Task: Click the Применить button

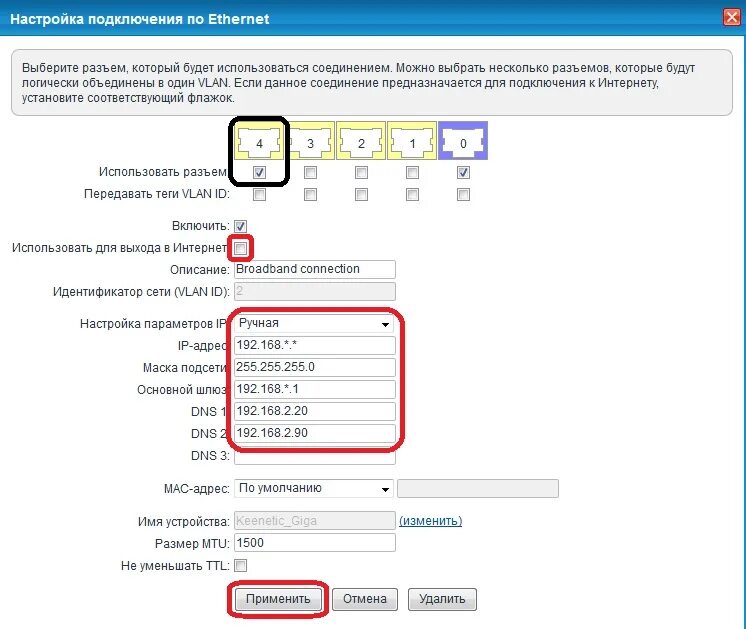Action: pos(278,599)
